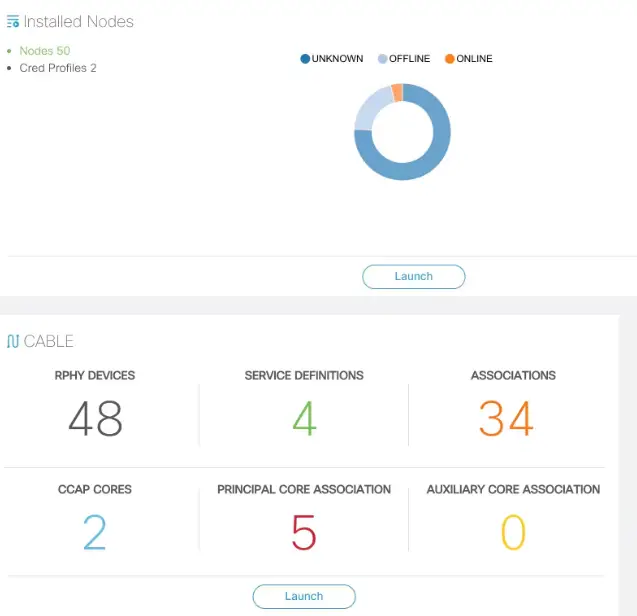Click the AUXILIARY CORE ASSOCIATION label
The height and width of the screenshot is (616, 637).
click(513, 489)
